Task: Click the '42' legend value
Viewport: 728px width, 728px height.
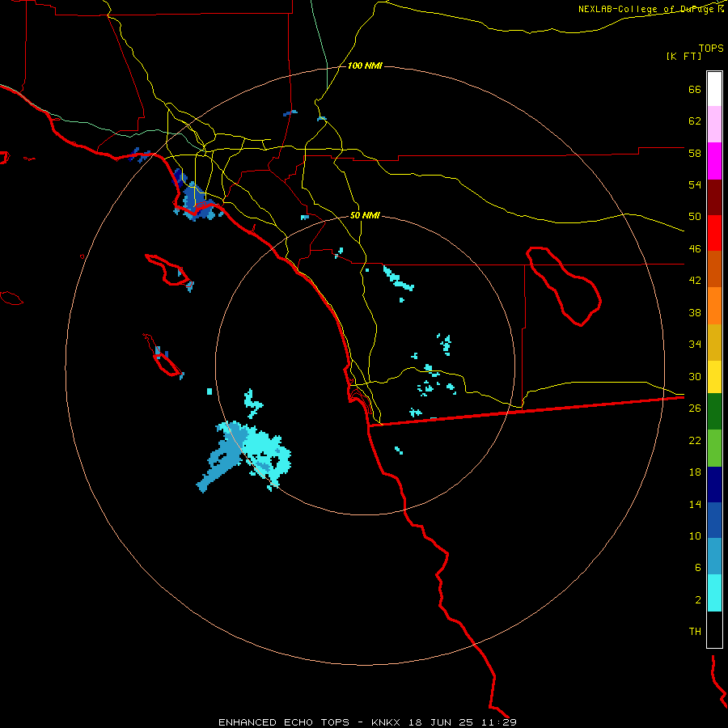Action: point(695,281)
